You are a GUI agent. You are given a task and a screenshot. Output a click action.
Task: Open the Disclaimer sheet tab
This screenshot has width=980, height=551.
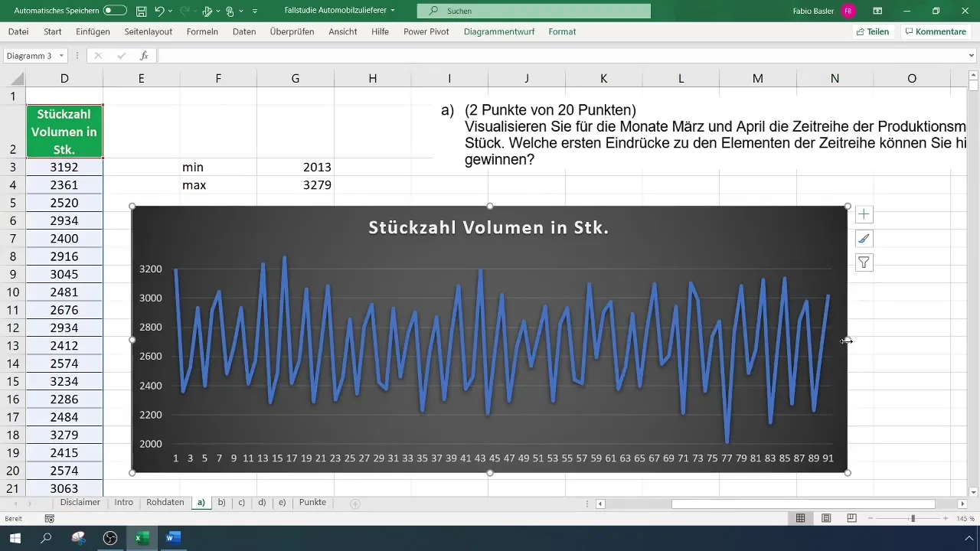pos(80,503)
